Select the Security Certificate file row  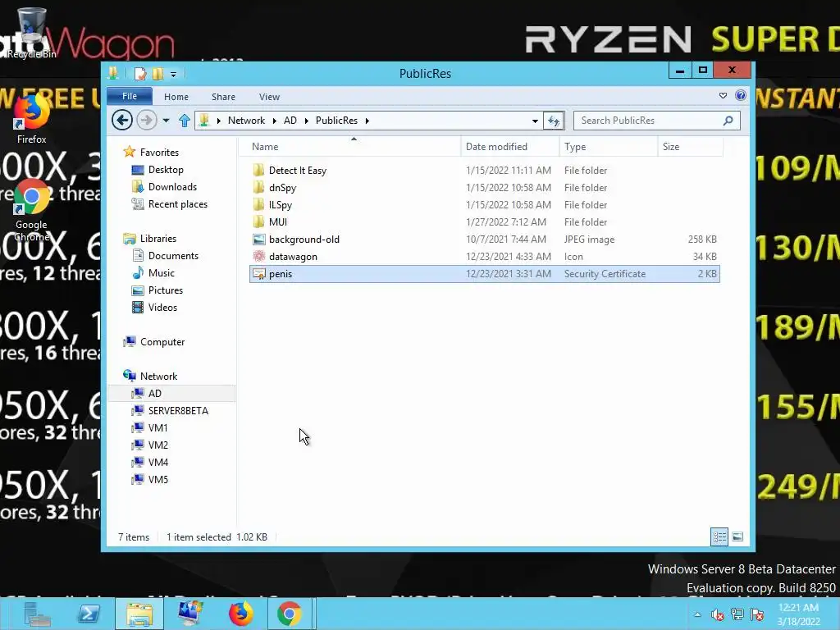[x=484, y=274]
